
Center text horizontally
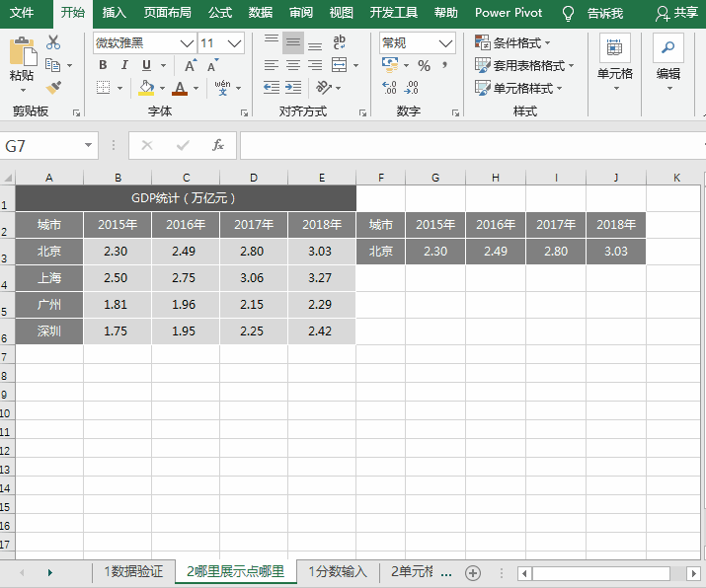pyautogui.click(x=293, y=66)
